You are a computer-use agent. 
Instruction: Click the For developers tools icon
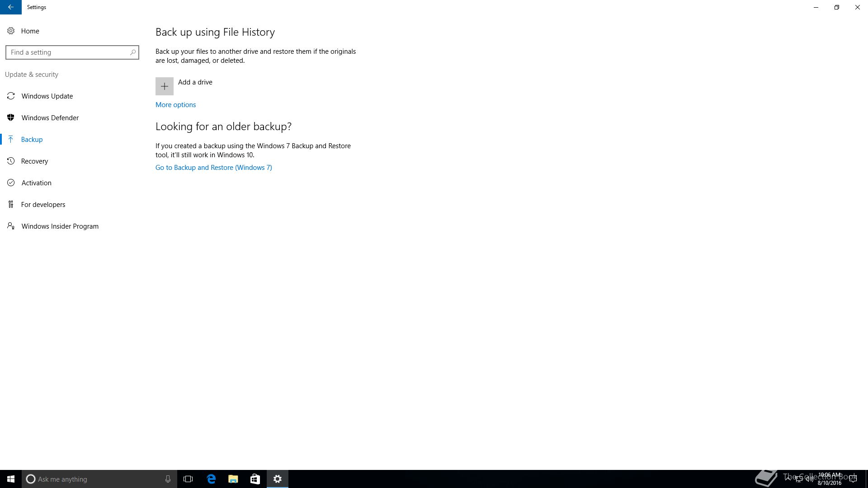[x=11, y=205]
